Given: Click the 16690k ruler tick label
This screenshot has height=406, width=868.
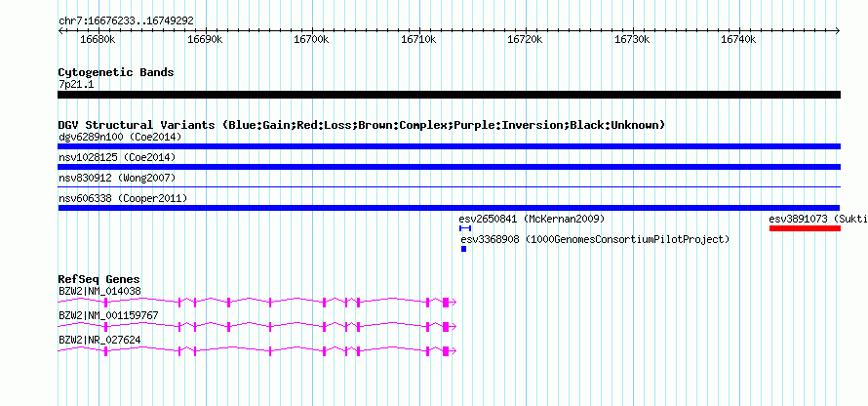Looking at the screenshot, I should pyautogui.click(x=205, y=39).
